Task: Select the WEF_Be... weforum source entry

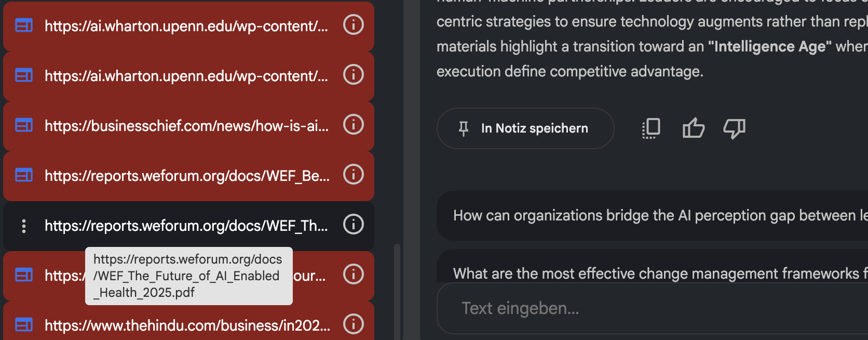Action: click(187, 176)
